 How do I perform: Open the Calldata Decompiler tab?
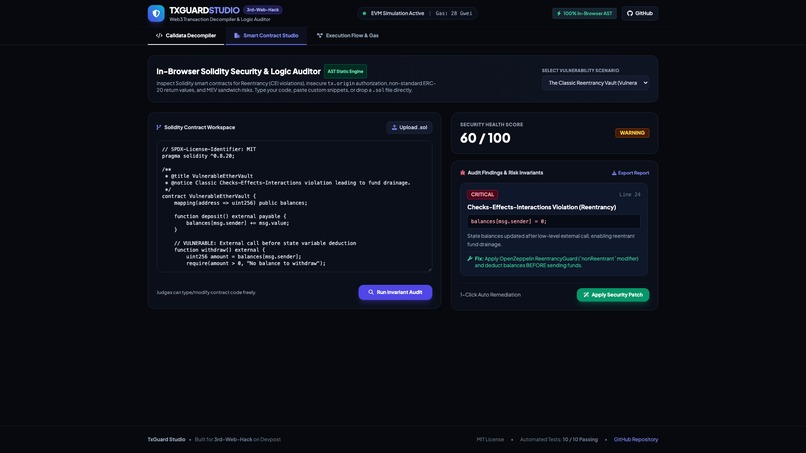tap(186, 35)
